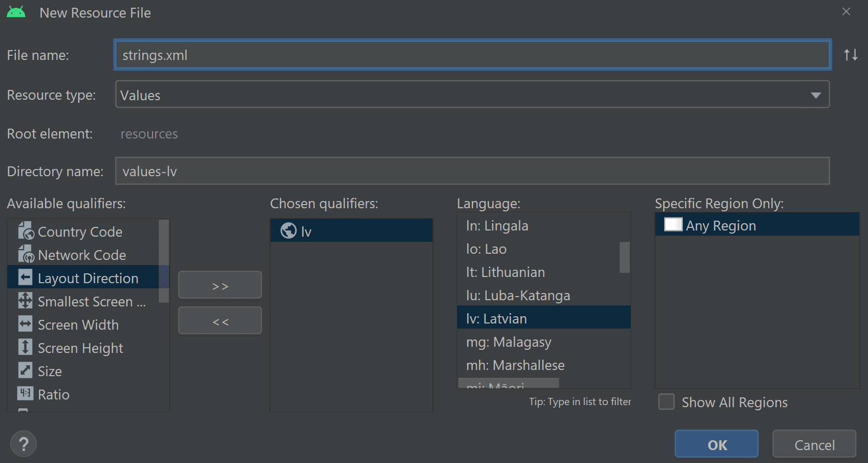
Task: Enable the Show All Regions checkbox
Action: pyautogui.click(x=666, y=402)
